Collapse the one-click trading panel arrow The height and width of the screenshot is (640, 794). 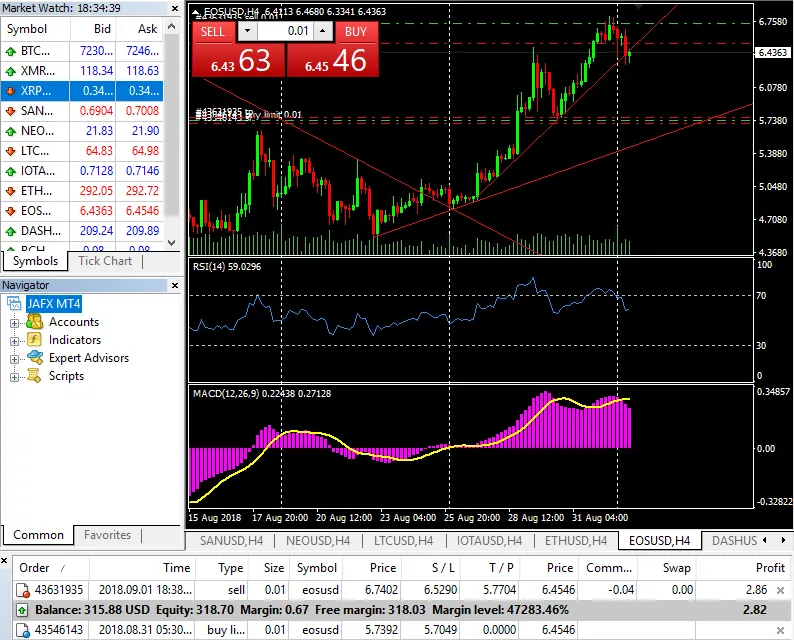195,11
